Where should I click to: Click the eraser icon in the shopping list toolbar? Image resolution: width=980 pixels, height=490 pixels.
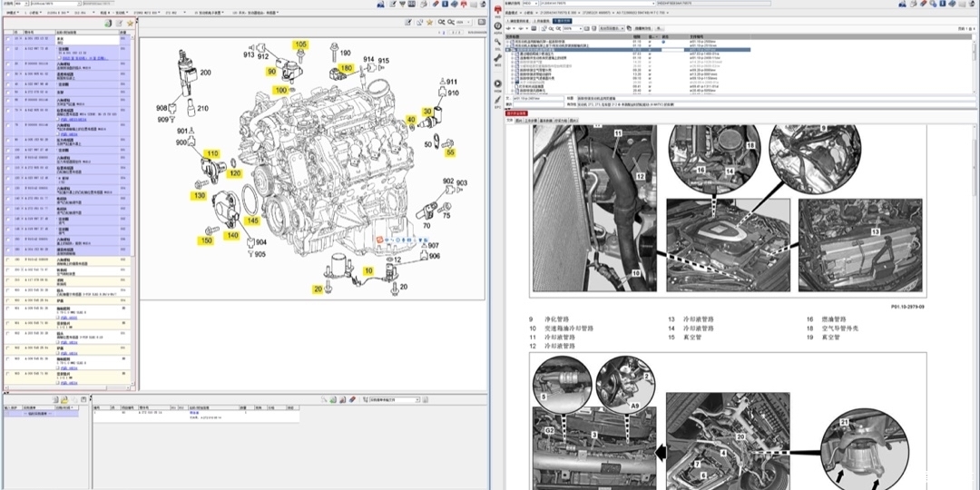352,399
